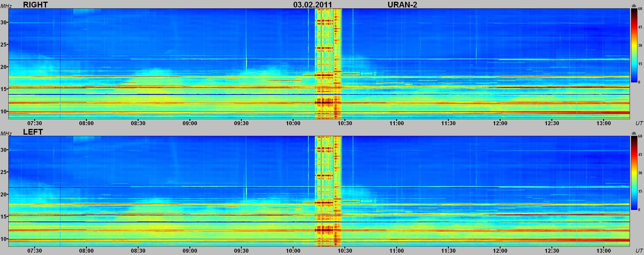Click the 11:30 time tick under the RIGHT panel
This screenshot has height=255, width=644.
coord(448,123)
